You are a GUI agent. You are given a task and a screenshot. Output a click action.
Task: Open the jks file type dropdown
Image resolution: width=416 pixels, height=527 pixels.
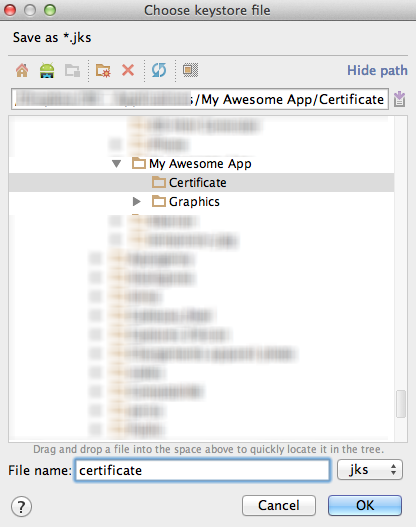pyautogui.click(x=370, y=470)
